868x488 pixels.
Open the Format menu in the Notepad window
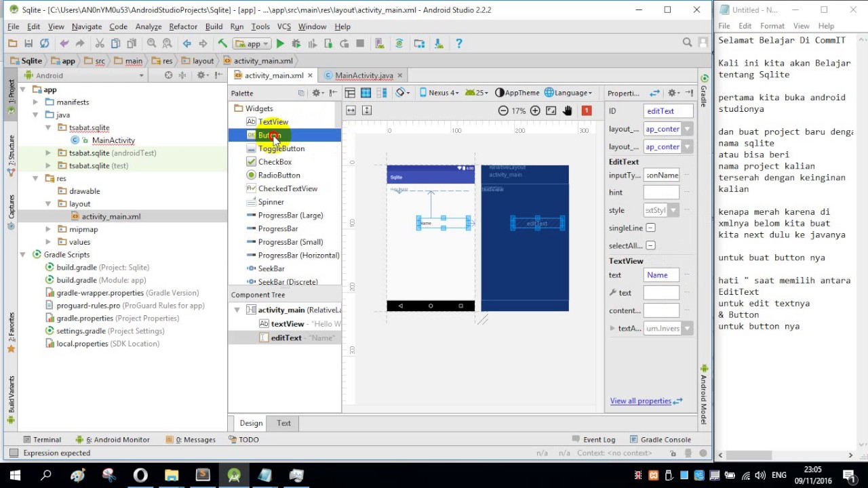coord(772,26)
